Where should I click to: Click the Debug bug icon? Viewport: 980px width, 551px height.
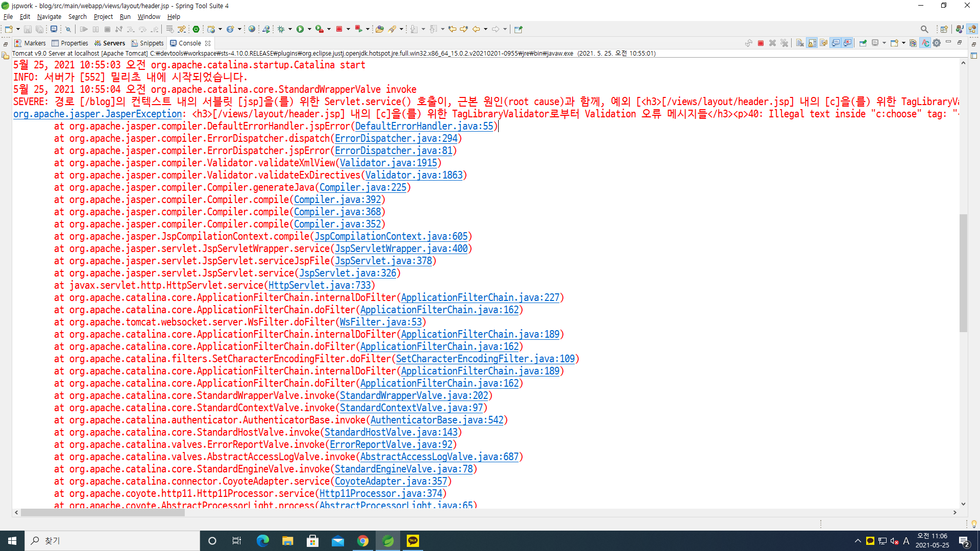281,29
